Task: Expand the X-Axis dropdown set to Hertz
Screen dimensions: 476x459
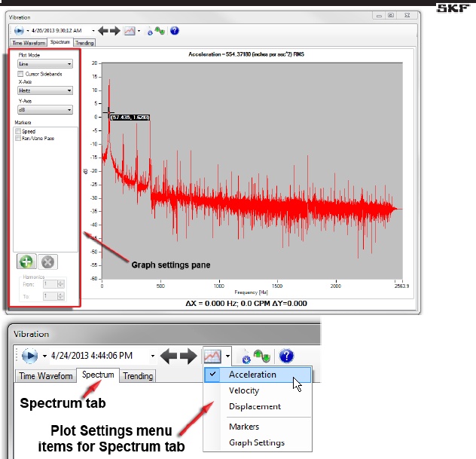Action: [44, 90]
